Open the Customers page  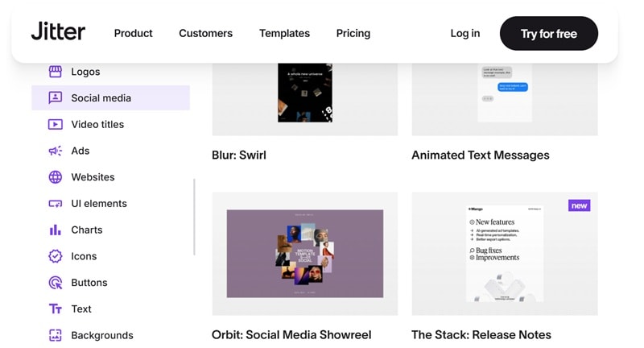pyautogui.click(x=206, y=33)
